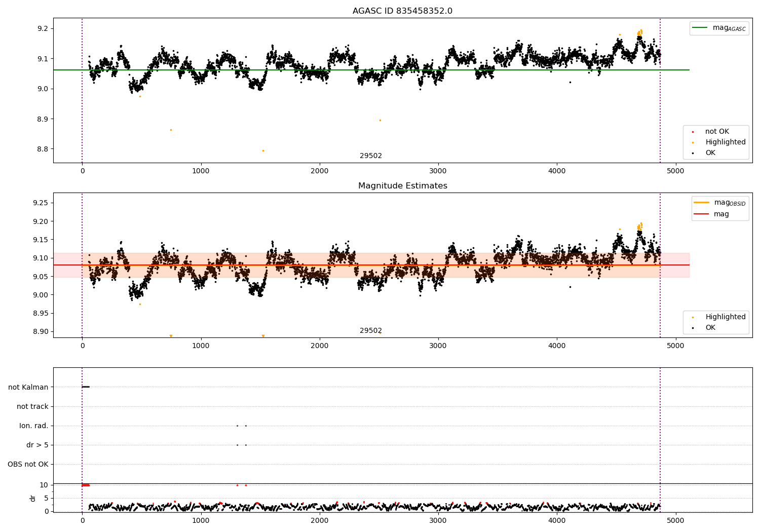Click the 8.8 y-tick label in top plot

point(43,149)
